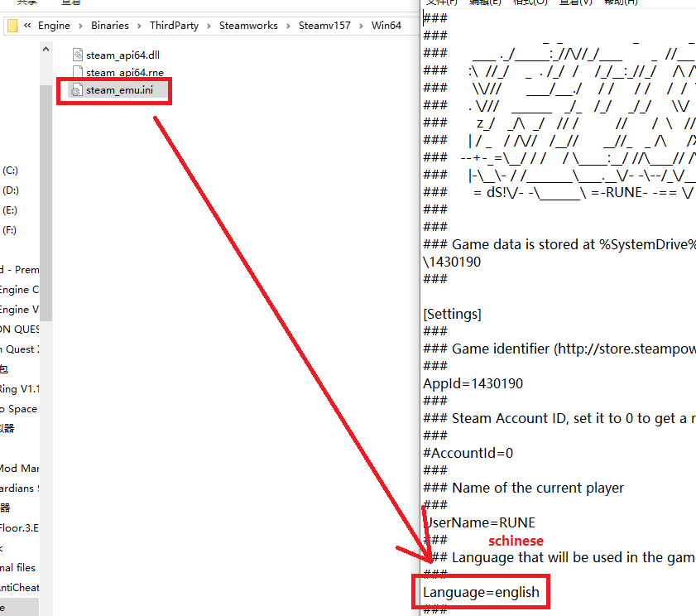Click the folder icon in the address bar
Screen dimensions: 696x616
tap(12, 26)
